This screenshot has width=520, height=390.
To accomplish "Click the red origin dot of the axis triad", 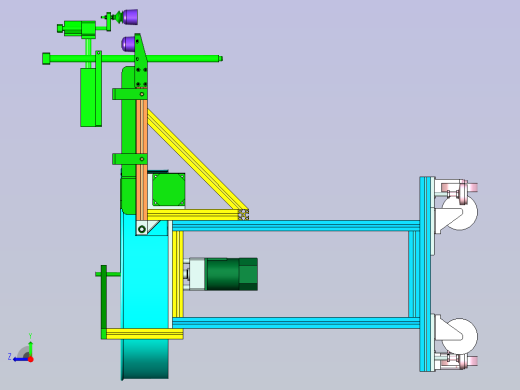I will 31,359.
